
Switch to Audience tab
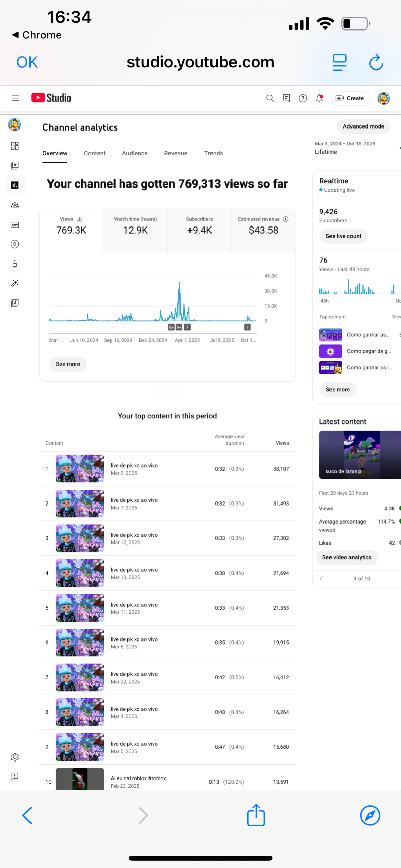pyautogui.click(x=135, y=153)
